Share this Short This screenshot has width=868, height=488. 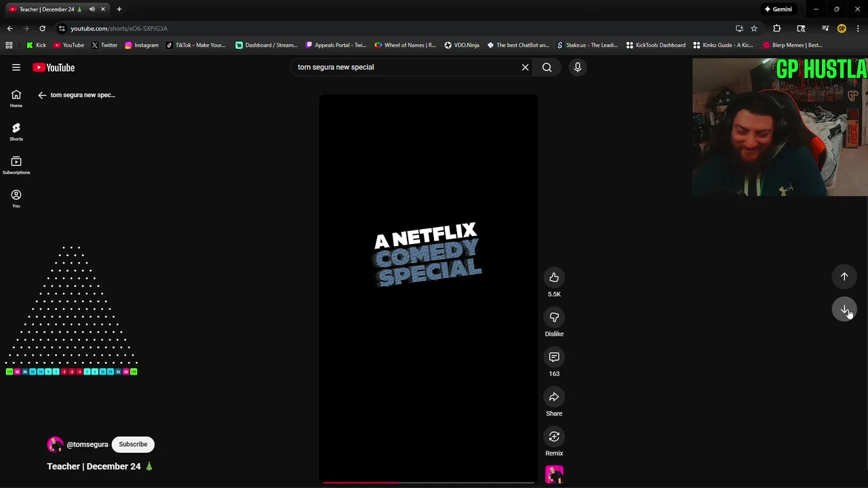pyautogui.click(x=554, y=396)
